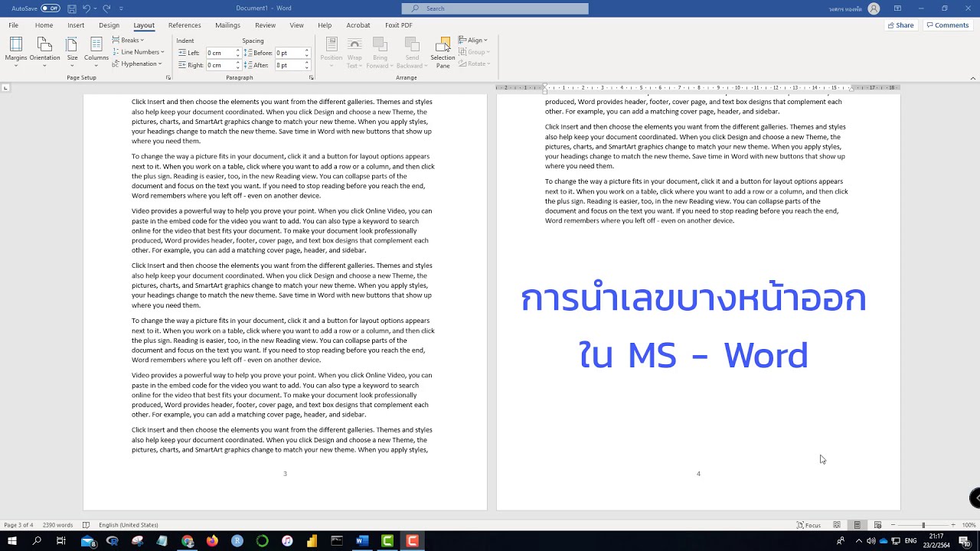Open the Acrobat tab
Image resolution: width=980 pixels, height=551 pixels.
(x=358, y=25)
